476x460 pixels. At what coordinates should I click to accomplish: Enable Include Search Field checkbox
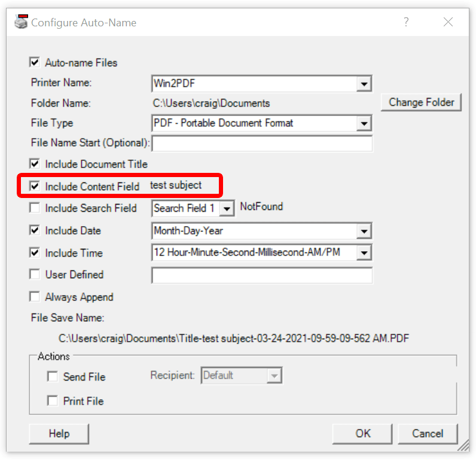(x=35, y=208)
